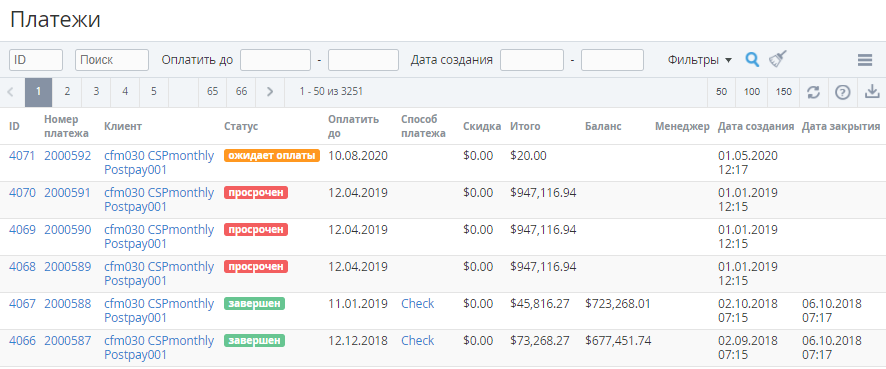
Task: Click the ID filter field
Action: pyautogui.click(x=36, y=60)
